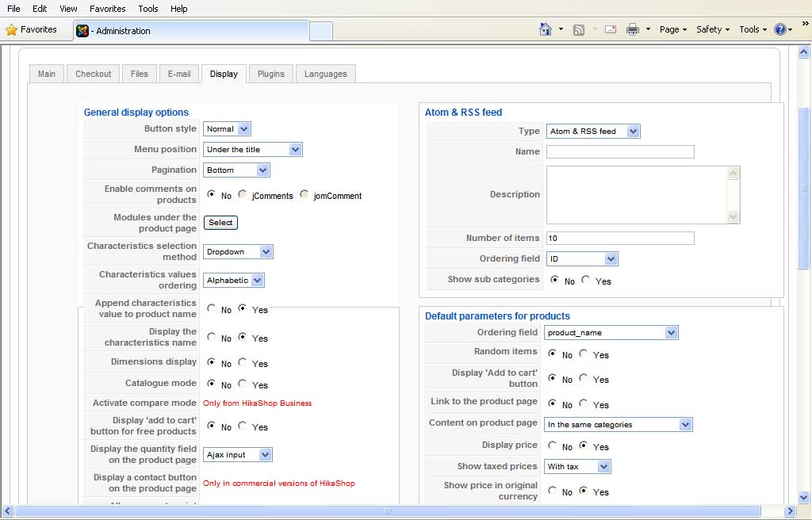Image resolution: width=812 pixels, height=520 pixels.
Task: Select jComments for product comments
Action: pos(243,195)
